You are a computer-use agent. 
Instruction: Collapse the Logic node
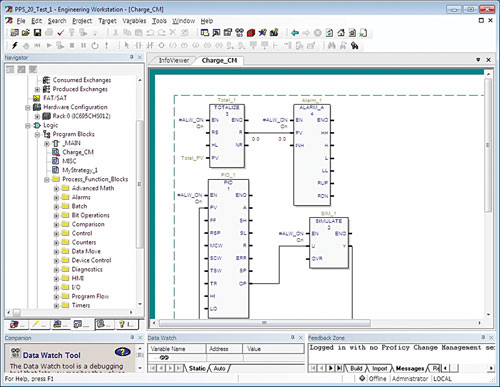click(28, 125)
